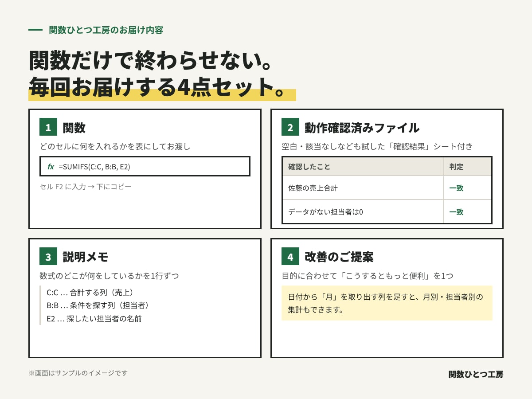This screenshot has width=532, height=399.
Task: Click the 確認したこと table header
Action: pyautogui.click(x=363, y=167)
